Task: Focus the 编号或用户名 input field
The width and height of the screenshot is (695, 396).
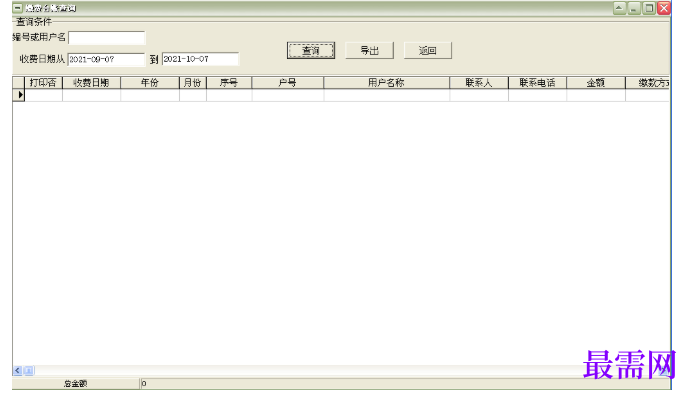Action: tap(107, 38)
